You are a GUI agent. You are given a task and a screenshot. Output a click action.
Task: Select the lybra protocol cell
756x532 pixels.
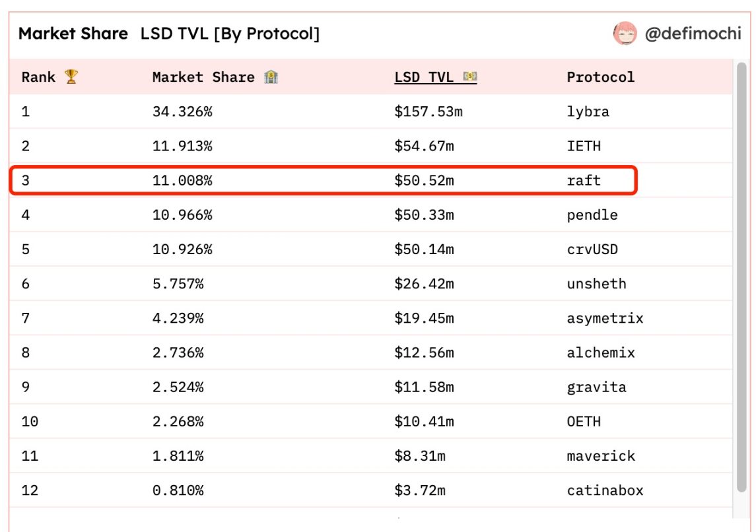[x=588, y=112]
